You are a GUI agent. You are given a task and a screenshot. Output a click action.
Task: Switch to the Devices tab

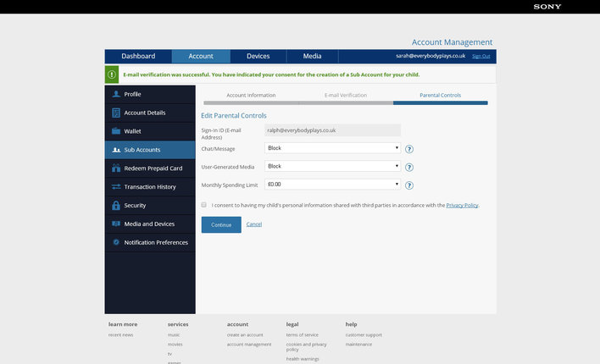[258, 57]
